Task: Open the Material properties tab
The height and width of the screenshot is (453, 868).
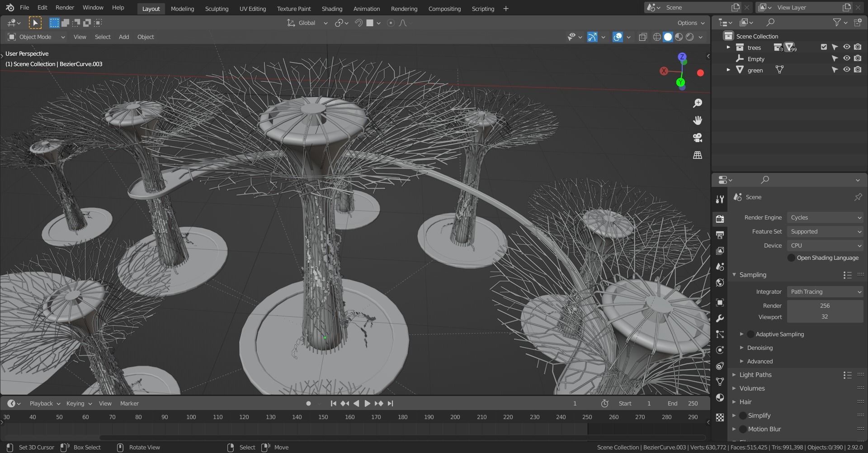Action: pos(720,397)
